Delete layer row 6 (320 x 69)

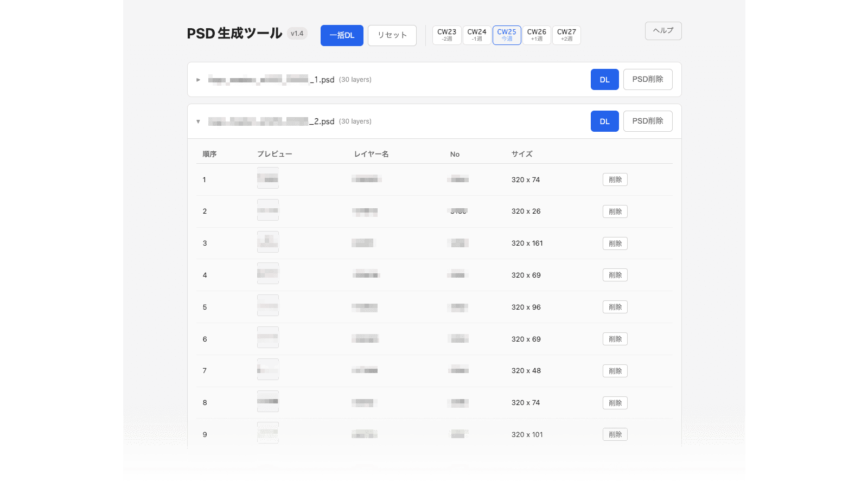[615, 339]
